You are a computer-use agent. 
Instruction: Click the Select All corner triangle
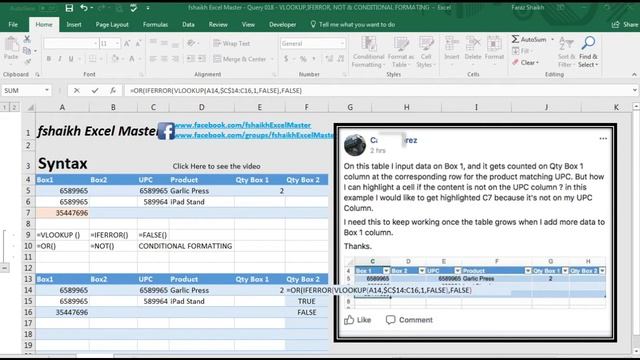[x=30, y=107]
